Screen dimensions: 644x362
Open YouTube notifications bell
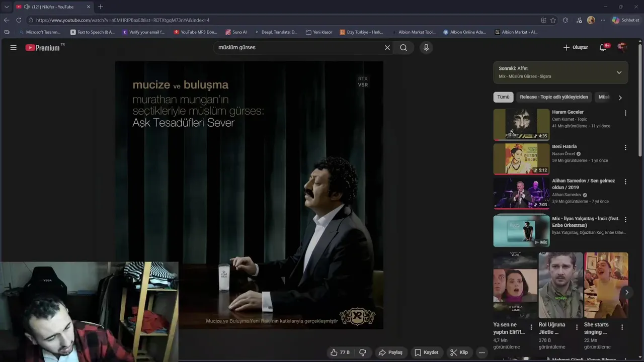pos(603,48)
